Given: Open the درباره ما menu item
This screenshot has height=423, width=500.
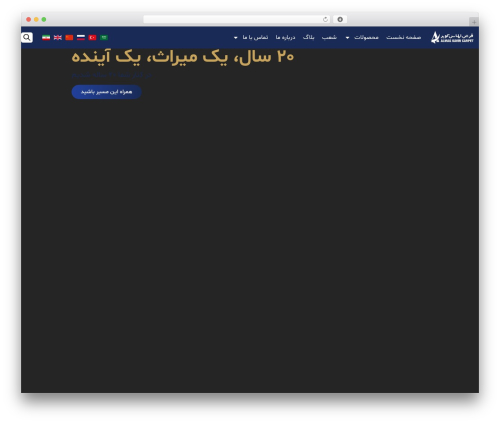Looking at the screenshot, I should (x=285, y=37).
